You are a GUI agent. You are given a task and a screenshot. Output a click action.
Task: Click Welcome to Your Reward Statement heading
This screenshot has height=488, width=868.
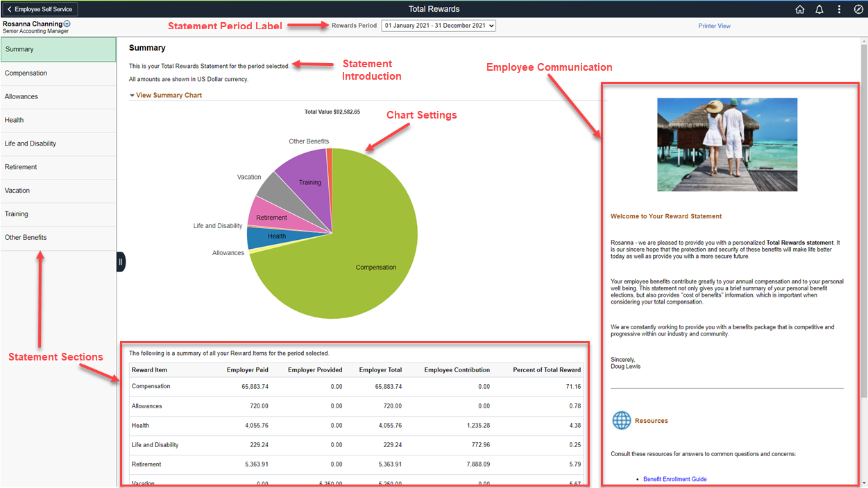coord(666,216)
